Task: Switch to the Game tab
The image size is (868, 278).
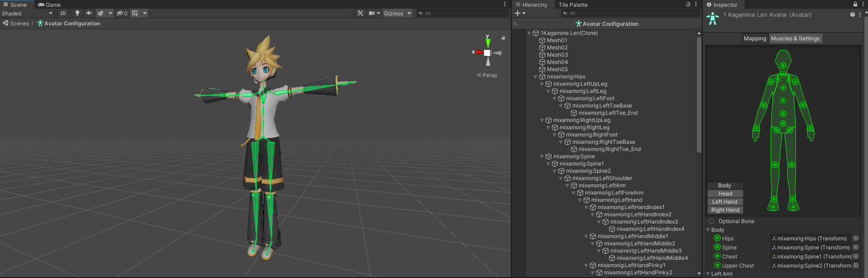Action: (x=49, y=5)
